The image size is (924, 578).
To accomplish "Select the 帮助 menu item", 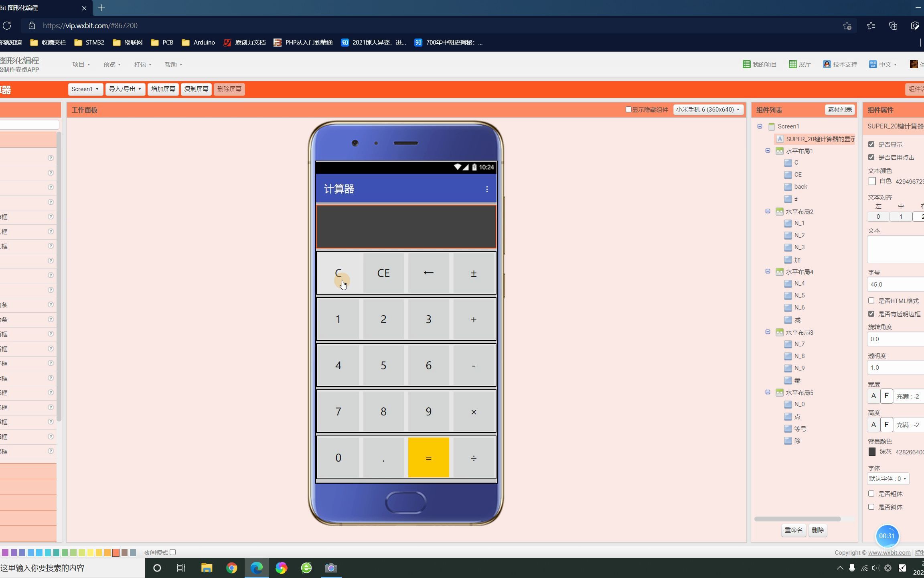I will coord(172,64).
